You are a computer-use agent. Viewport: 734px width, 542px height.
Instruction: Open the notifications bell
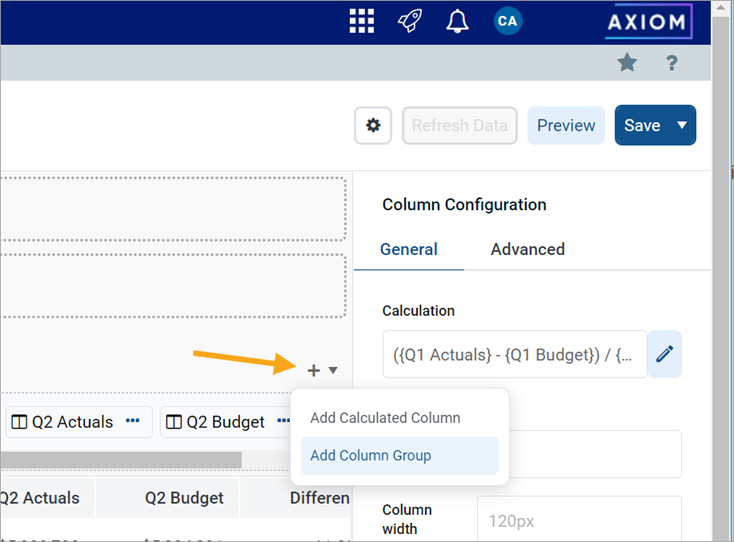(457, 21)
